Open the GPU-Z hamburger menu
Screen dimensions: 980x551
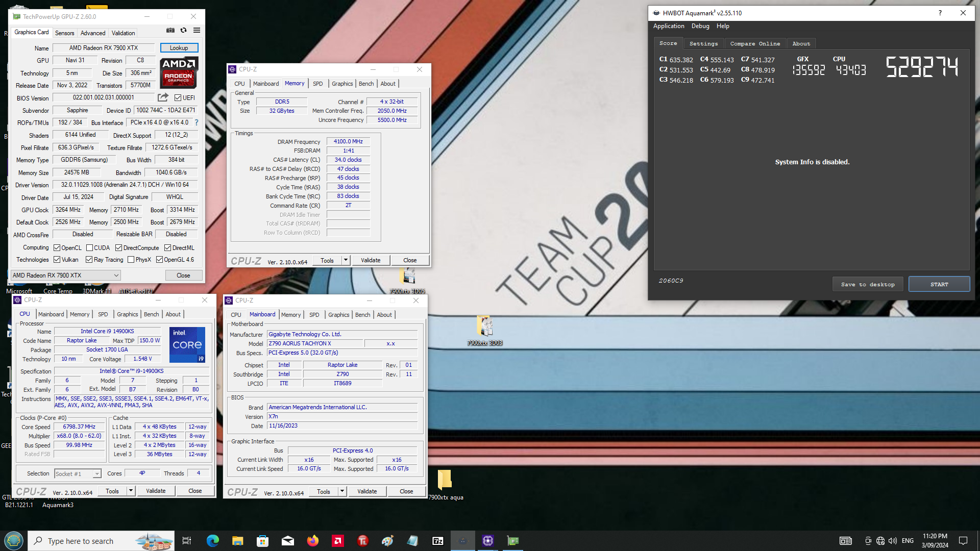(197, 30)
